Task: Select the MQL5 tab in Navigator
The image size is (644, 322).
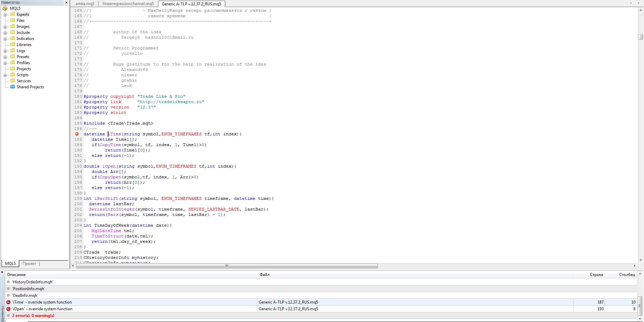Action: (10, 264)
